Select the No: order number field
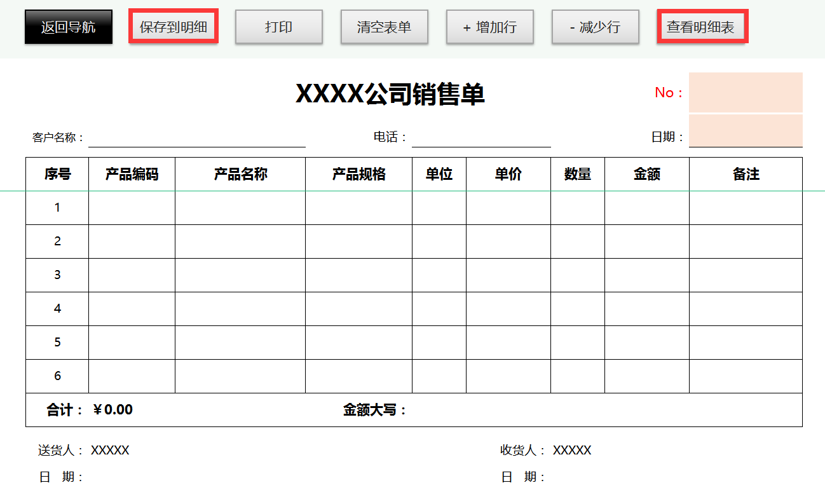Screen dimensions: 825x504 tap(746, 93)
